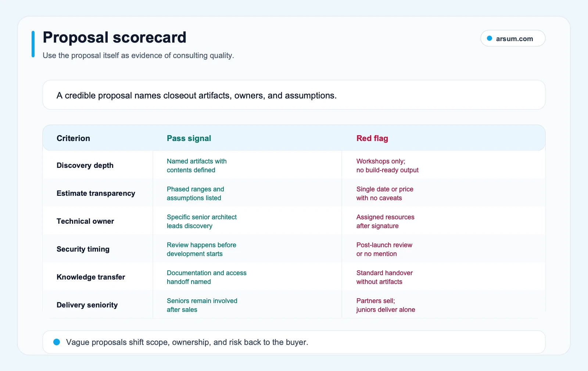Select the 'Security timing' row label

pyautogui.click(x=83, y=249)
